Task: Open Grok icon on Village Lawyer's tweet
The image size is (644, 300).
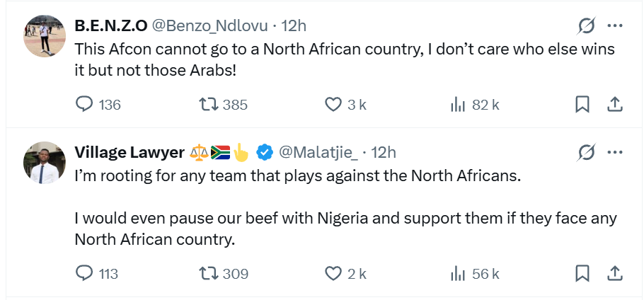Action: tap(586, 152)
